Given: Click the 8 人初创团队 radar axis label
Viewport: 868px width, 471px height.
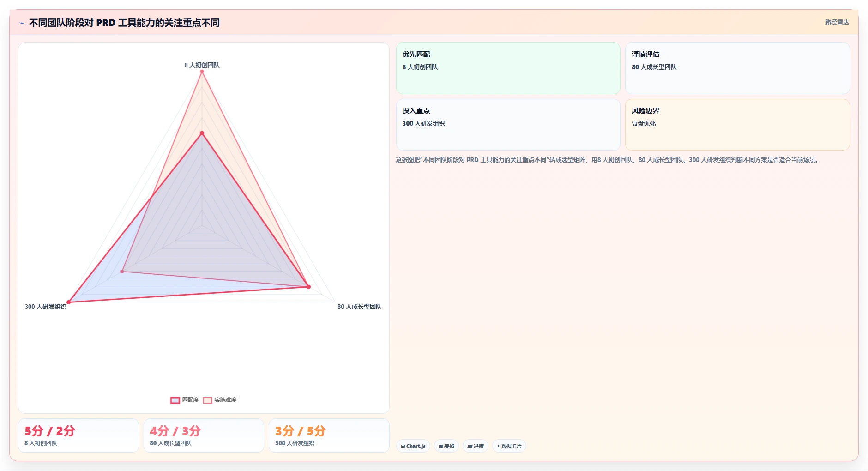Looking at the screenshot, I should pos(202,65).
